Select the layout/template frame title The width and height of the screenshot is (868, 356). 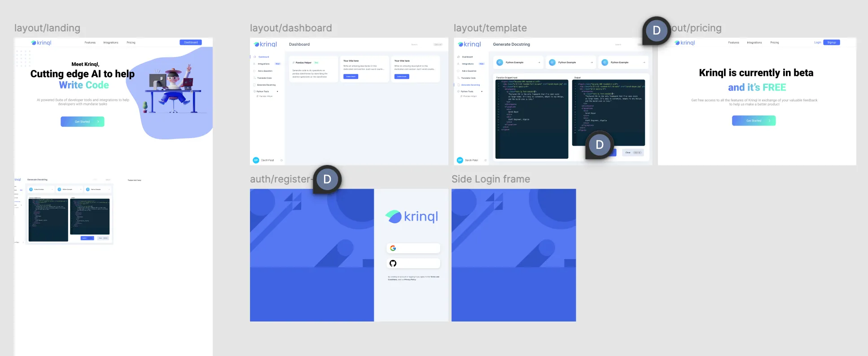490,28
